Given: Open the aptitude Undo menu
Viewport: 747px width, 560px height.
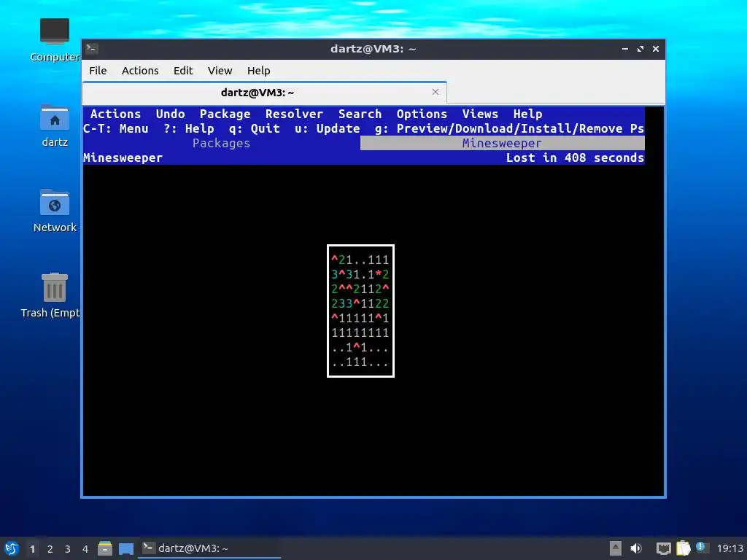Looking at the screenshot, I should tap(170, 114).
